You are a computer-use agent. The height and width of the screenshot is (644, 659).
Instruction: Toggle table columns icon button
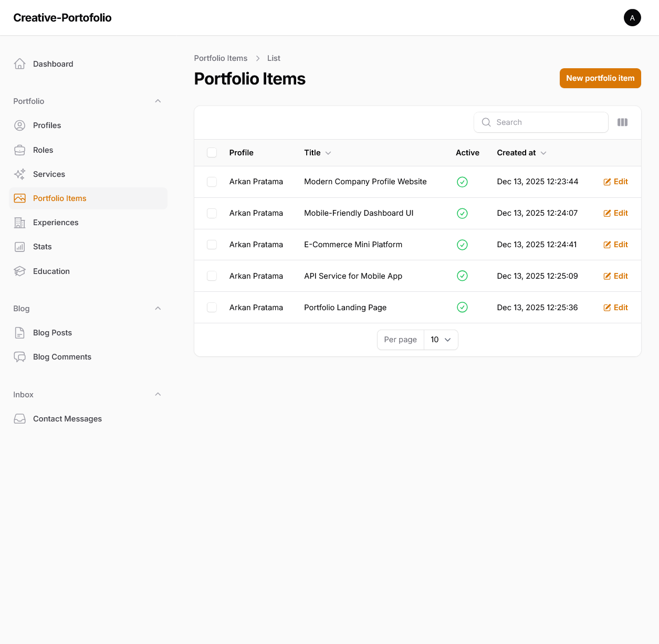coord(622,122)
